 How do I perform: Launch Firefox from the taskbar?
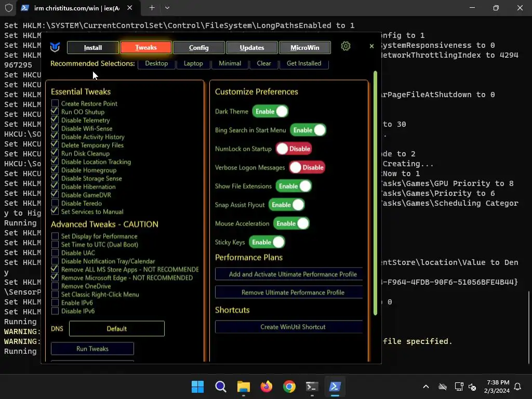267,387
